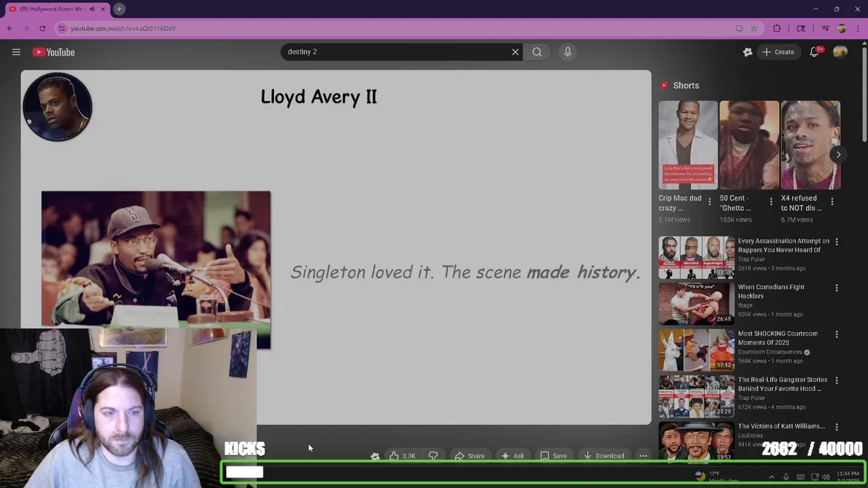Open 'The Real-Life Gangster Stories' video
Screen dimensions: 868x488
[x=783, y=384]
